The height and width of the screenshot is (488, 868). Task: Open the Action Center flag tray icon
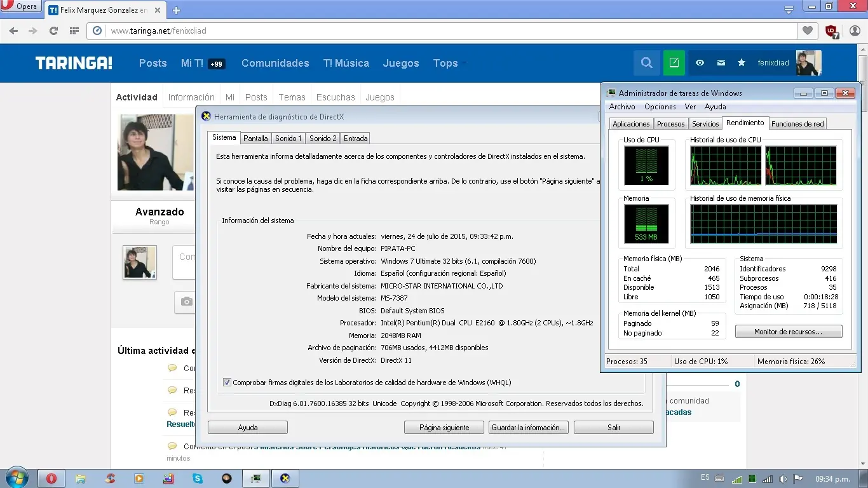coord(798,479)
